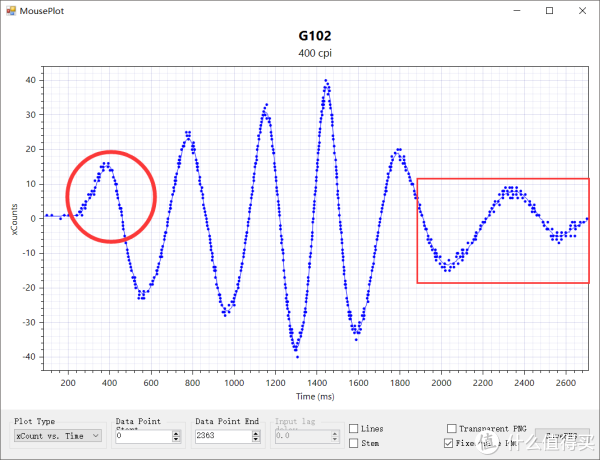Image resolution: width=600 pixels, height=460 pixels.
Task: Decrease Data Point Start with down arrow
Action: click(176, 439)
